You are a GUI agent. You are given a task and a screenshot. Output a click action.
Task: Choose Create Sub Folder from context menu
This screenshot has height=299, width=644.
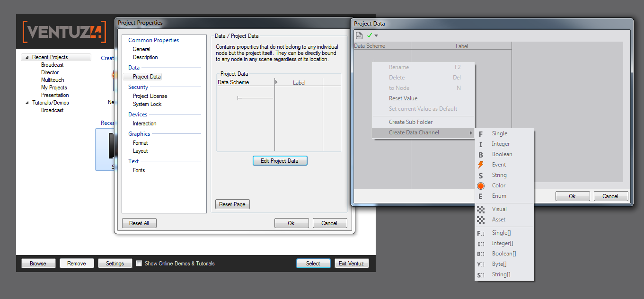(x=411, y=122)
